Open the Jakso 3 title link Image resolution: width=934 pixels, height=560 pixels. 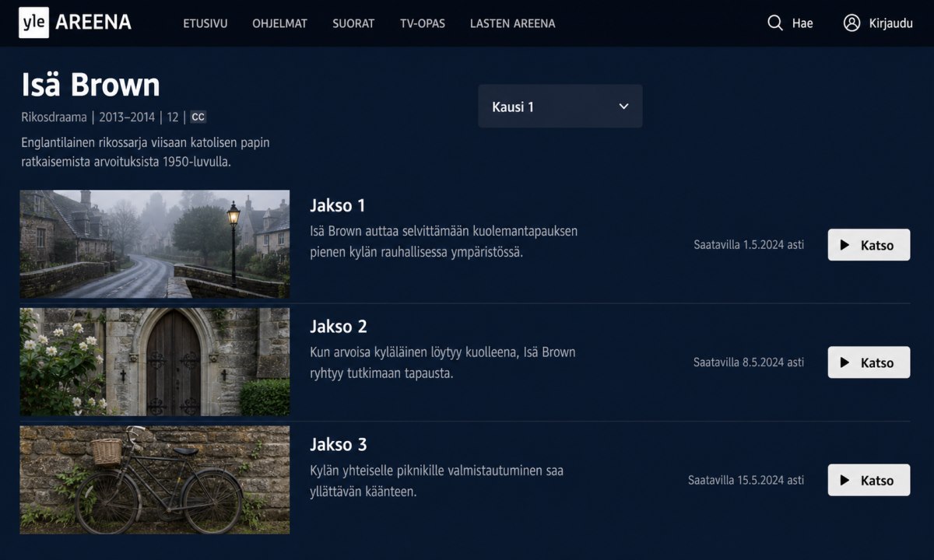pyautogui.click(x=339, y=444)
